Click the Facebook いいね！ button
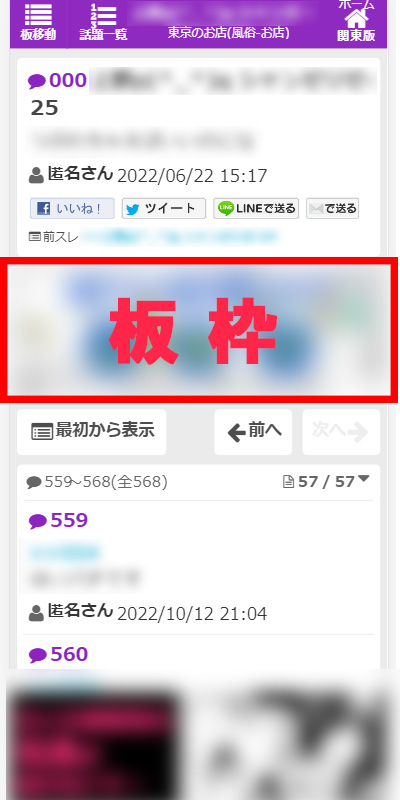 tap(72, 209)
